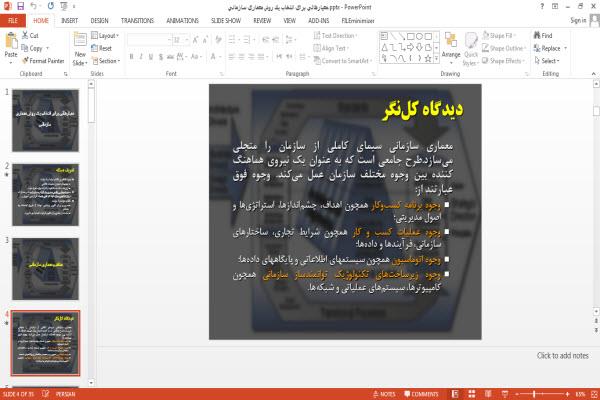Toggle text shadow (S) formatting
This screenshot has width=600, height=400.
161,57
